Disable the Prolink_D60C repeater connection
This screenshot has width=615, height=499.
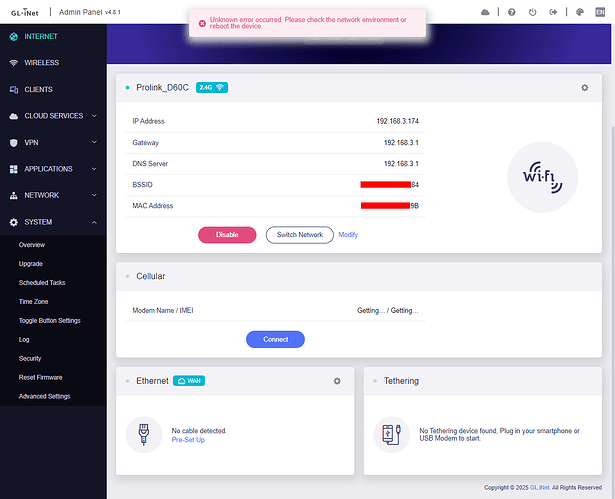227,235
